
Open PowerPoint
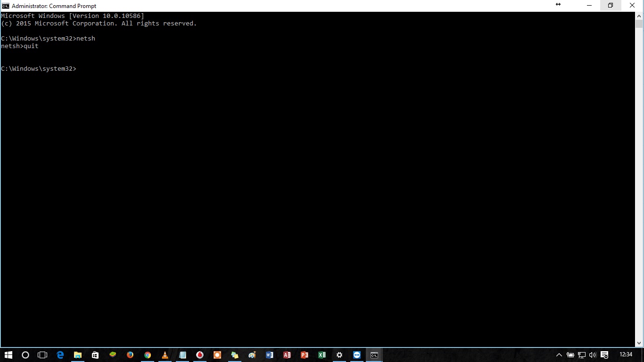[x=304, y=355]
